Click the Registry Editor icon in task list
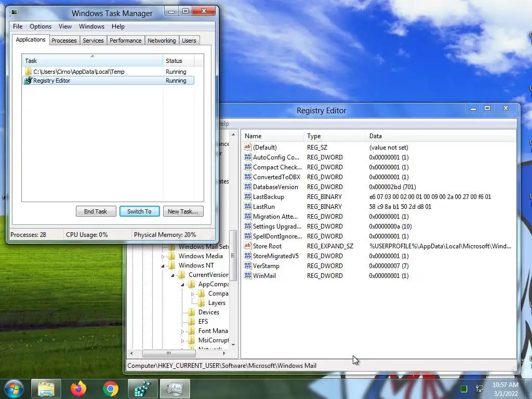Viewport: 532px width, 399px height. 28,81
